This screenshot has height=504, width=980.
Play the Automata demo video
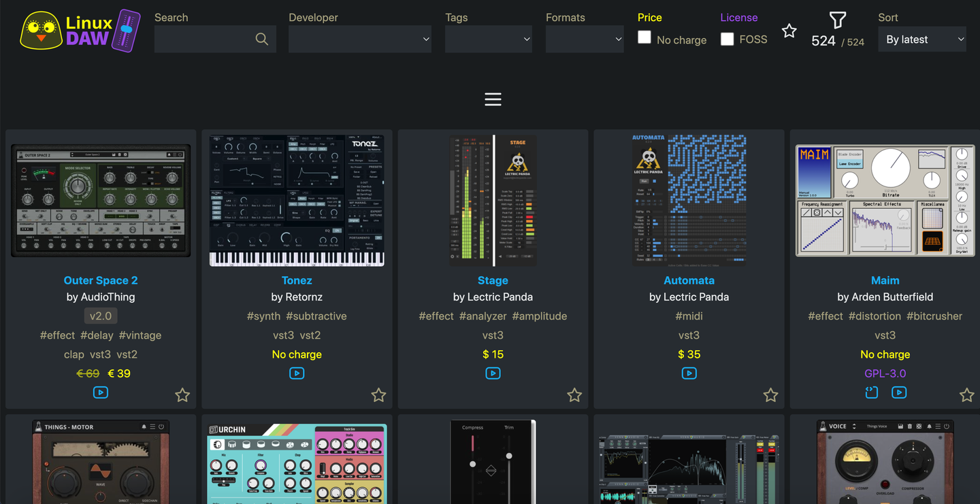[689, 373]
